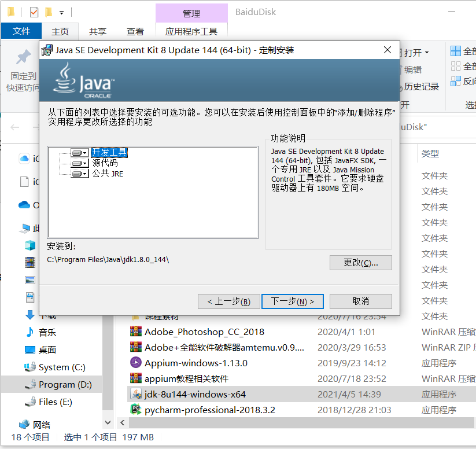Click the PyCharm installer icon

tap(136, 409)
